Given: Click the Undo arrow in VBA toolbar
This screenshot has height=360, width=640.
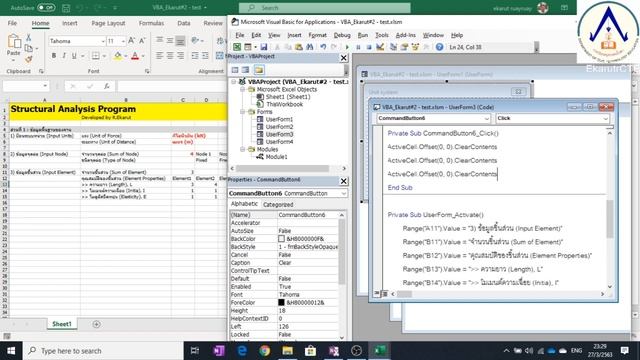Looking at the screenshot, I should pos(323,47).
